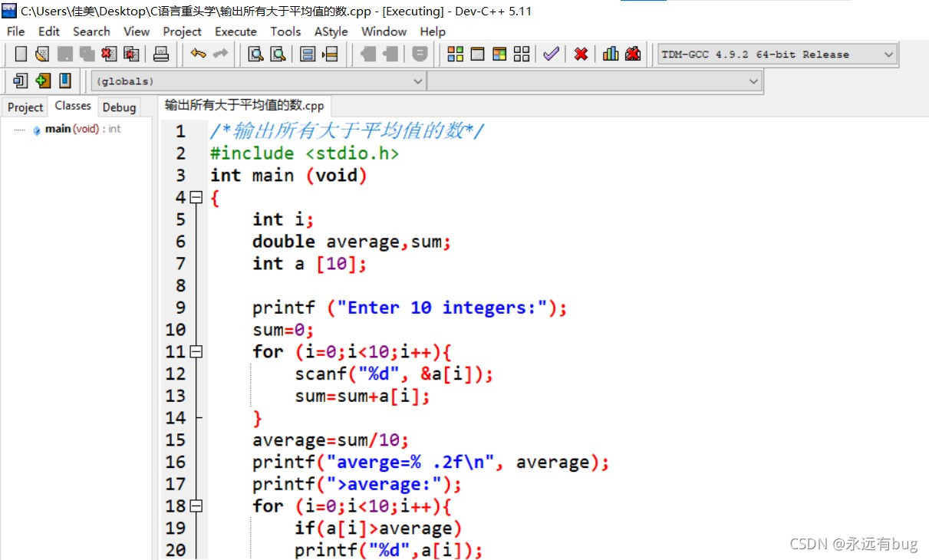The width and height of the screenshot is (929, 560).
Task: Open the Edit menu
Action: [49, 31]
